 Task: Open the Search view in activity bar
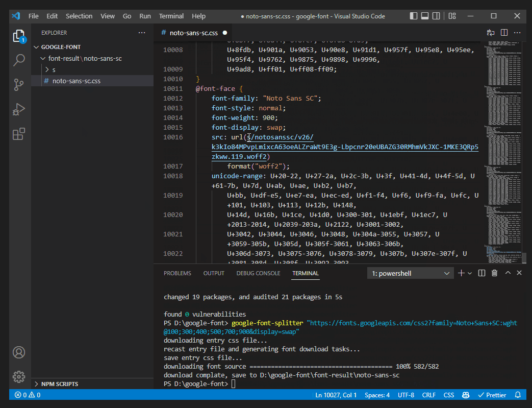19,60
